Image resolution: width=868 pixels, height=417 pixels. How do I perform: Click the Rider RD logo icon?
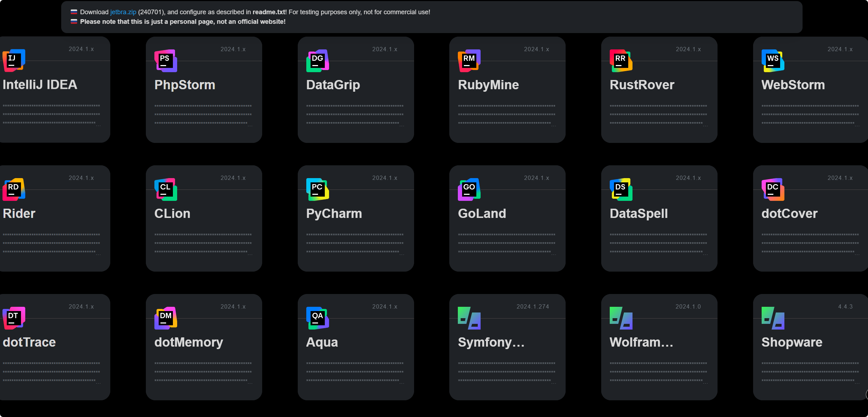pos(14,189)
